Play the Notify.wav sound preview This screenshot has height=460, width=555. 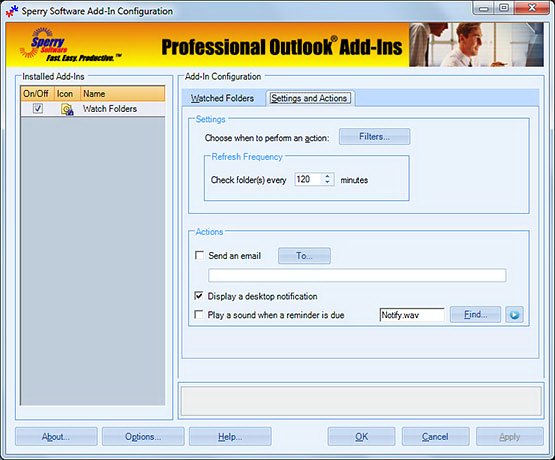(514, 315)
